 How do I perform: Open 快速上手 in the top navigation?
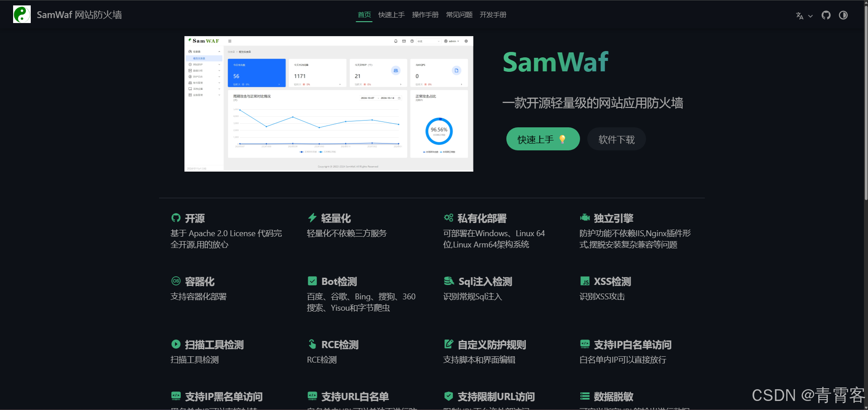tap(392, 15)
